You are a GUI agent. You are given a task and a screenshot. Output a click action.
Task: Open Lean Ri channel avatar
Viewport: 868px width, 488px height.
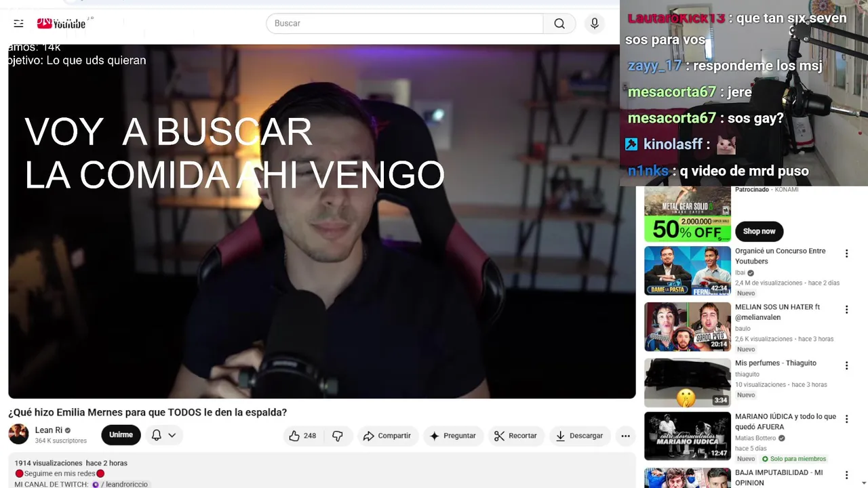click(x=18, y=434)
